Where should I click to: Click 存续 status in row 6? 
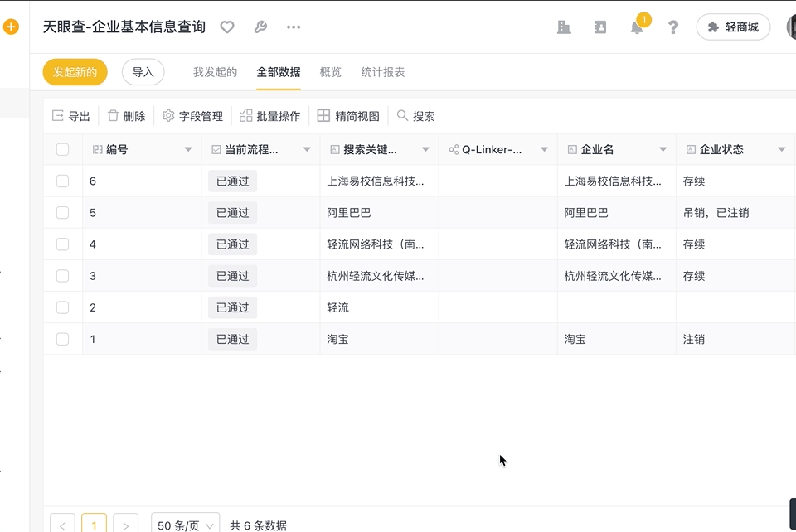tap(694, 181)
